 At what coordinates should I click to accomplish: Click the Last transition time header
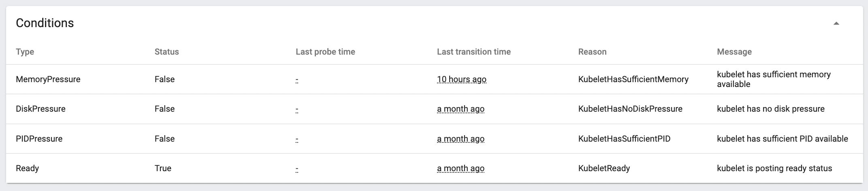click(x=473, y=52)
